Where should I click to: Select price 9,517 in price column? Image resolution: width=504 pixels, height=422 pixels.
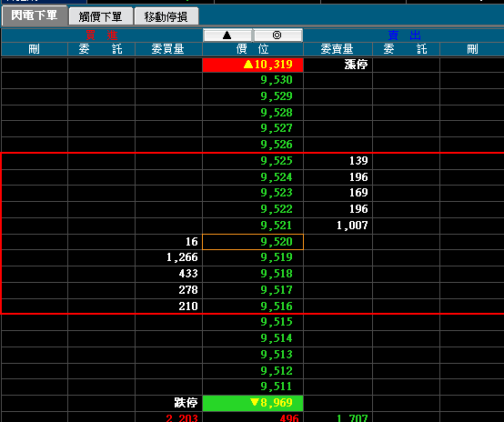coord(253,290)
